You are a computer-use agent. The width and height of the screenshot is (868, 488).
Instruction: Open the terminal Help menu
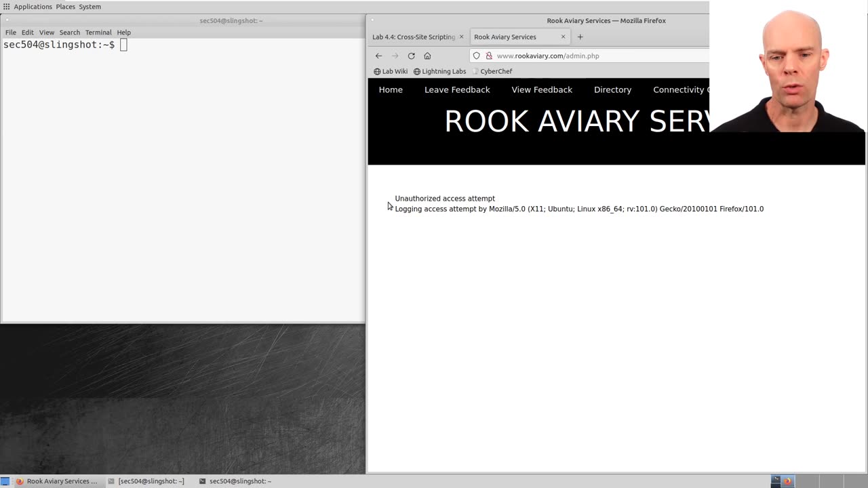pos(123,33)
